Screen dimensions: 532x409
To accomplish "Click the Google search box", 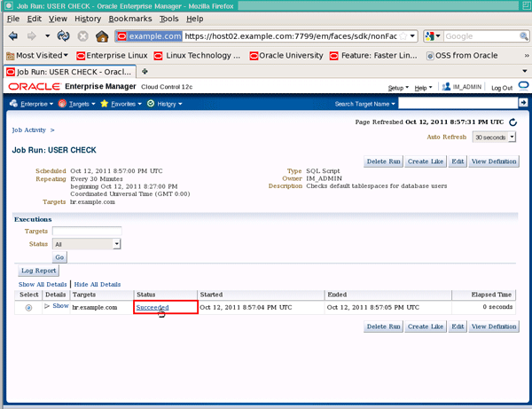I will (481, 36).
